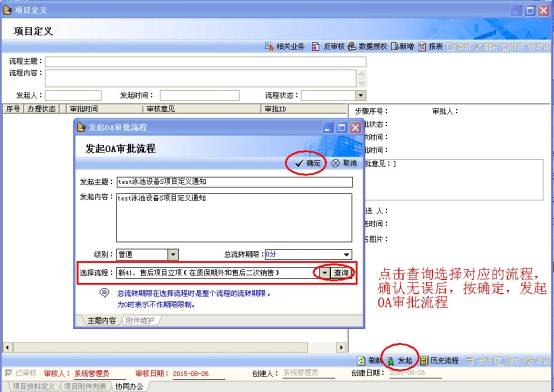The height and width of the screenshot is (392, 554).
Task: Click the 发起时间 input field
Action: pos(200,95)
